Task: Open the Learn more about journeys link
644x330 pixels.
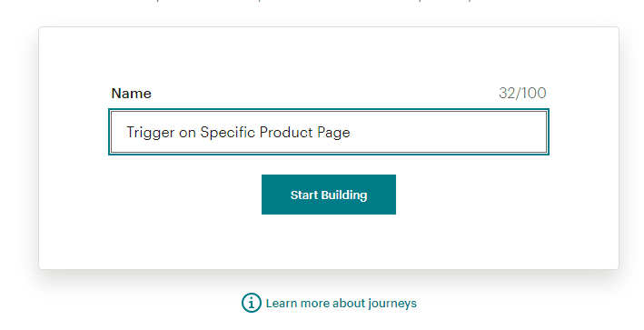Action: coord(329,303)
